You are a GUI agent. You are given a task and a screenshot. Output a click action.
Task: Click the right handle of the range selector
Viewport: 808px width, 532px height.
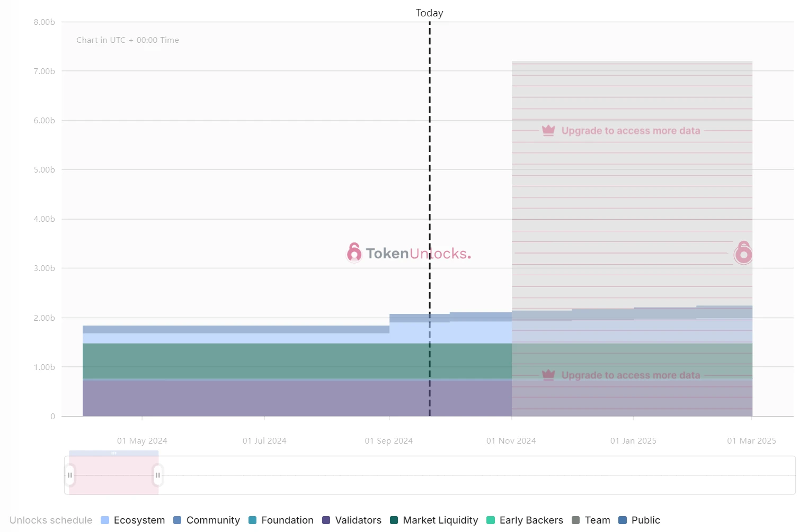click(x=157, y=475)
